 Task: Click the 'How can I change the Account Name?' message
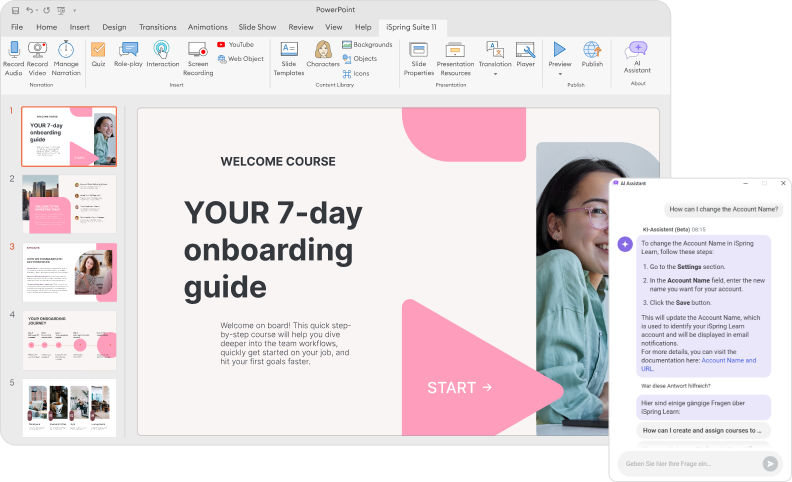723,209
